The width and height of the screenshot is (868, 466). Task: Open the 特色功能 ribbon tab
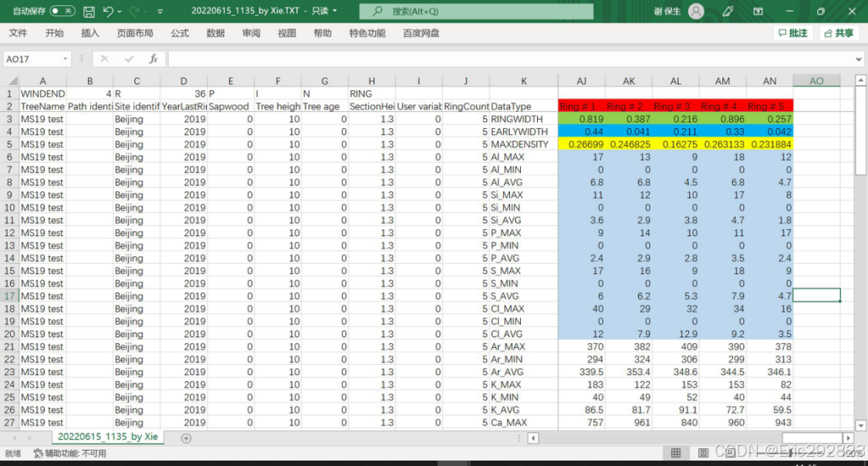[367, 33]
